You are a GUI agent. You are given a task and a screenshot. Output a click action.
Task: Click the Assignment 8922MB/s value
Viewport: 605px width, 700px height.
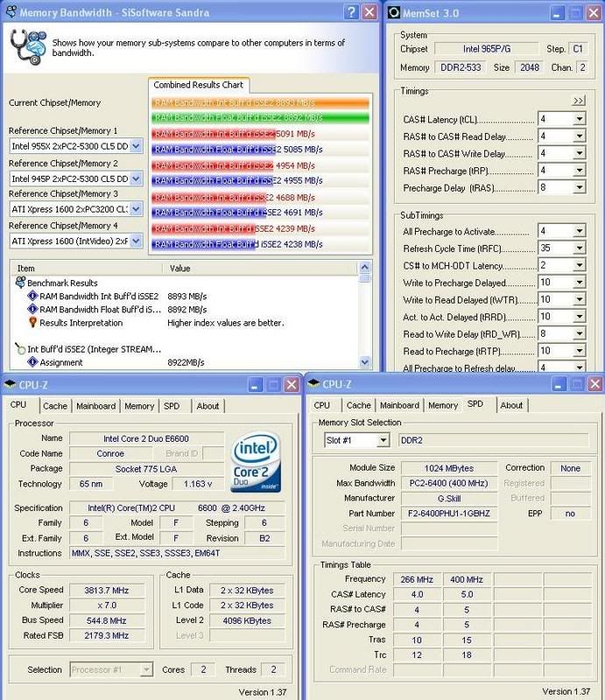(186, 362)
